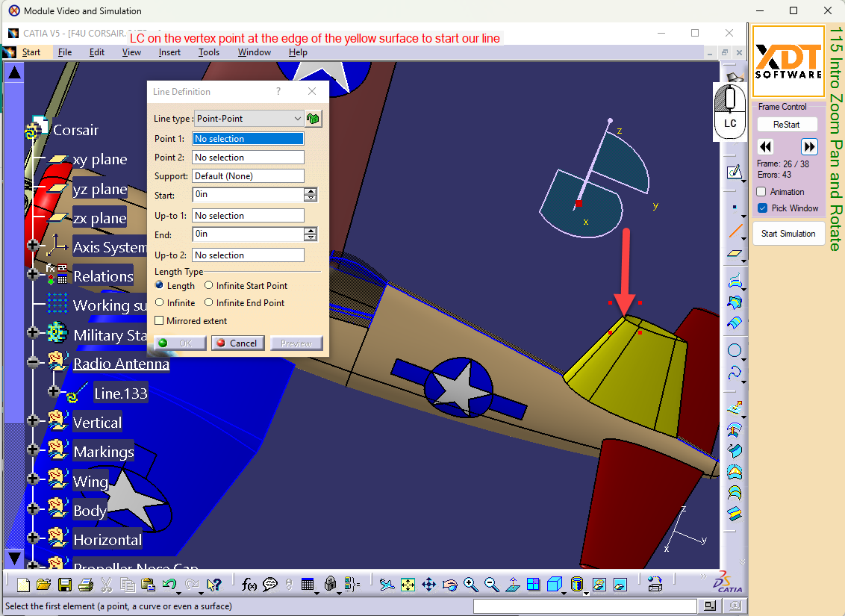
Task: Click the Start Simulation button
Action: click(x=788, y=234)
